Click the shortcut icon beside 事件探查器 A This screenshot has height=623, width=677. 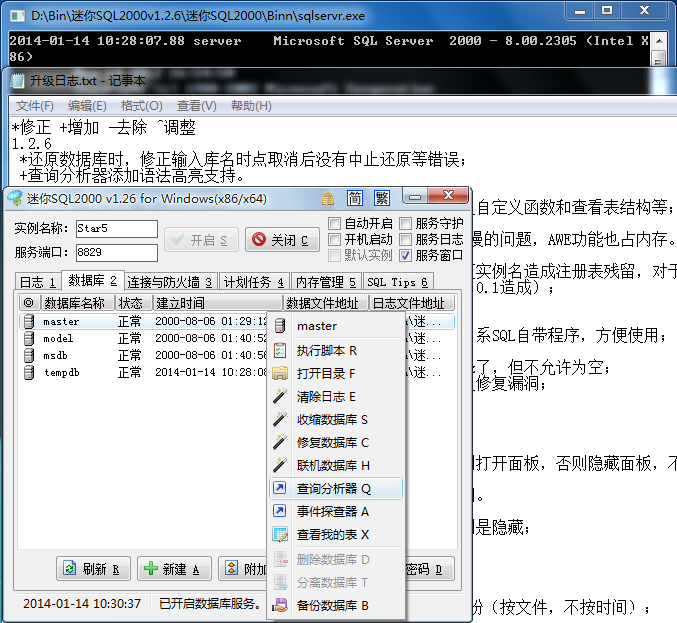(x=280, y=511)
